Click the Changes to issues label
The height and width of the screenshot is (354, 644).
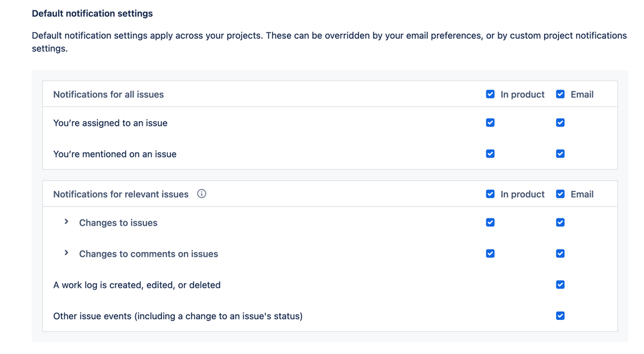[x=118, y=223]
